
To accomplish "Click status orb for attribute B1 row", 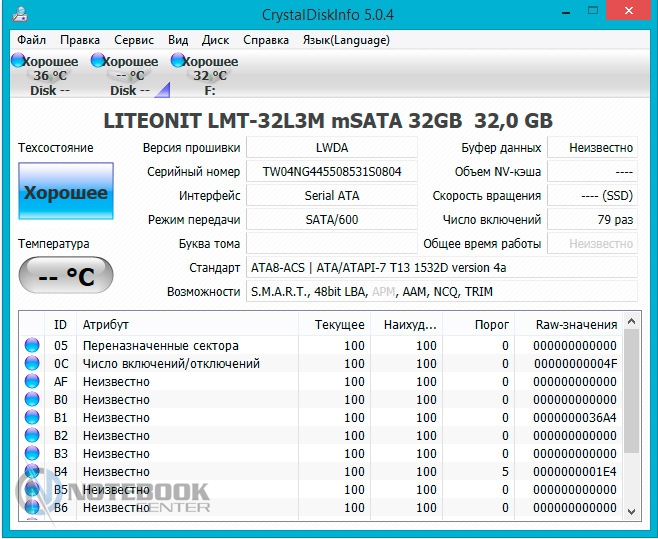I will [x=32, y=418].
